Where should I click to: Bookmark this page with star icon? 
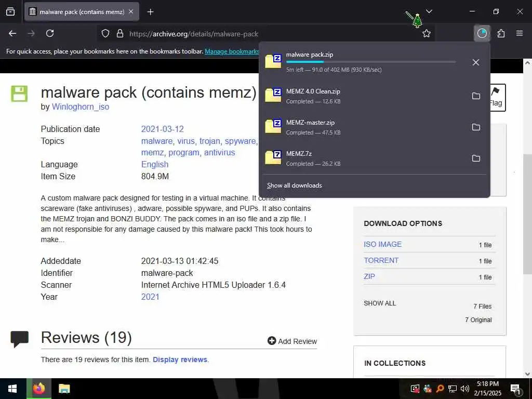pos(427,34)
